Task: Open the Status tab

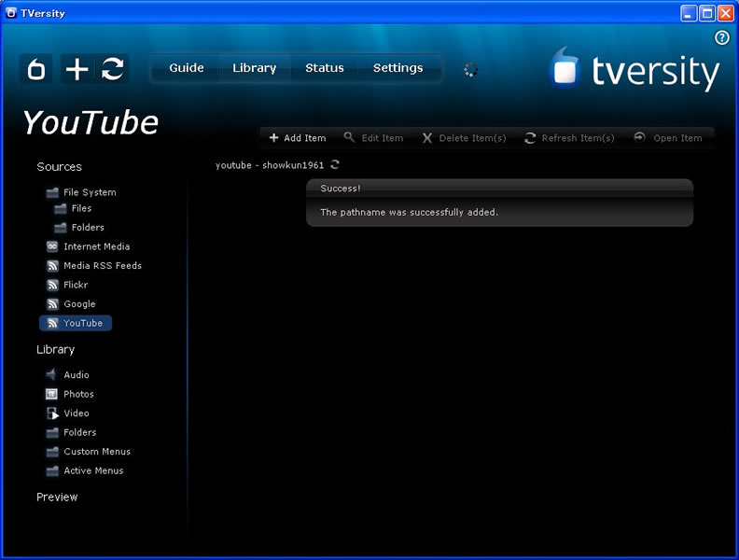Action: [x=325, y=68]
